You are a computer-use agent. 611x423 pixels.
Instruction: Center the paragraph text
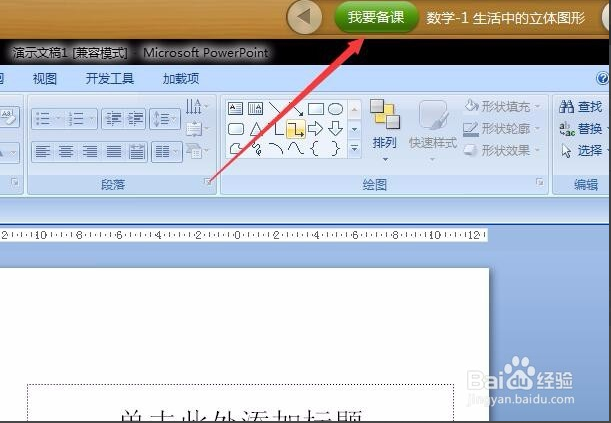pos(66,152)
